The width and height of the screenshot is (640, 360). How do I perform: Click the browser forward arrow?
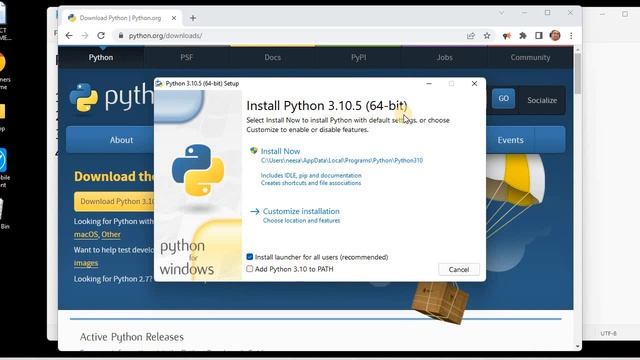point(84,36)
